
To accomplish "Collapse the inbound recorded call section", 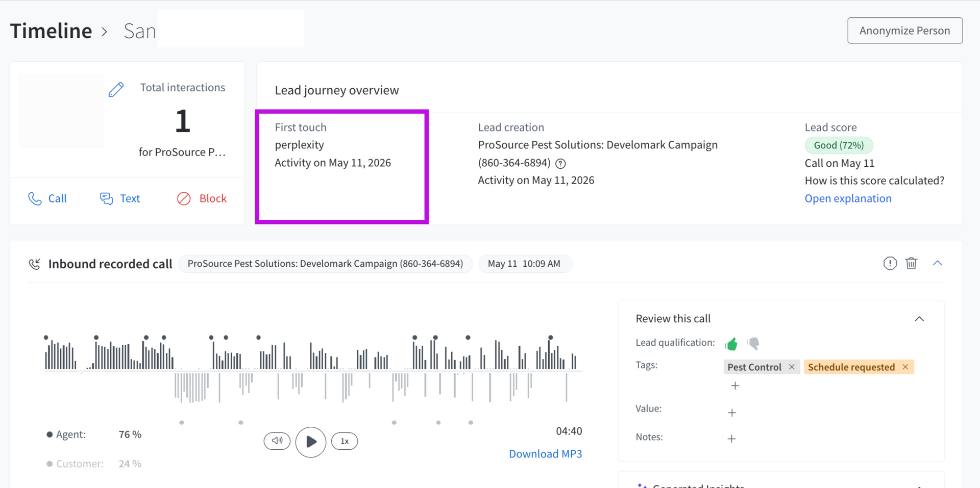I will (x=937, y=263).
